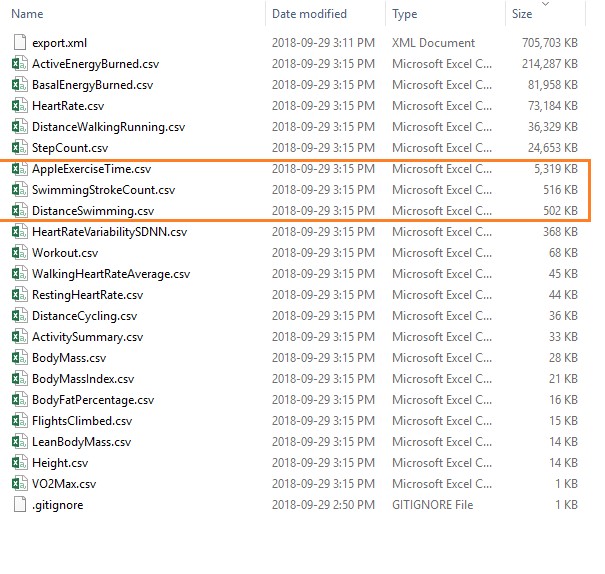Select the file name FlightsClimbed.csv
Viewport: 605px width, 574px height.
(x=82, y=421)
